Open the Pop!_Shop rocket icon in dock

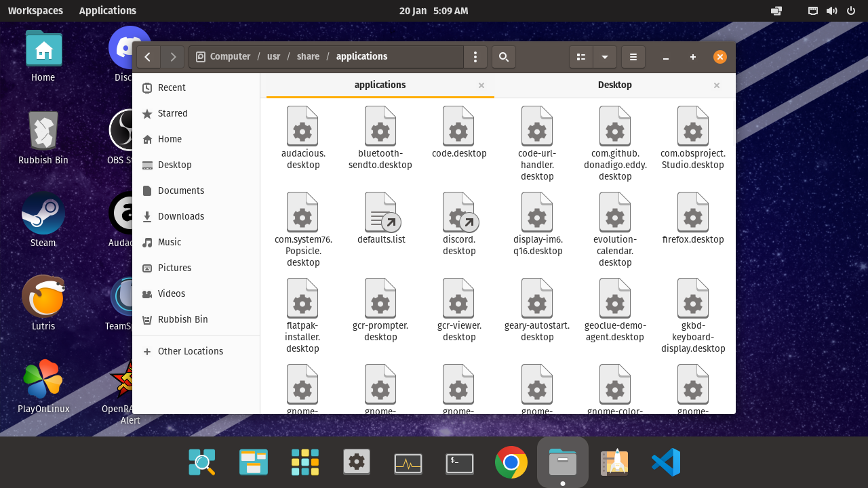coord(614,462)
